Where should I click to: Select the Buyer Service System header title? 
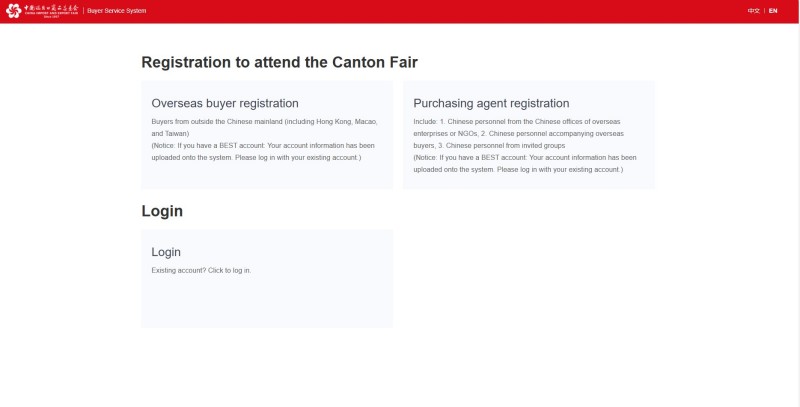click(116, 11)
